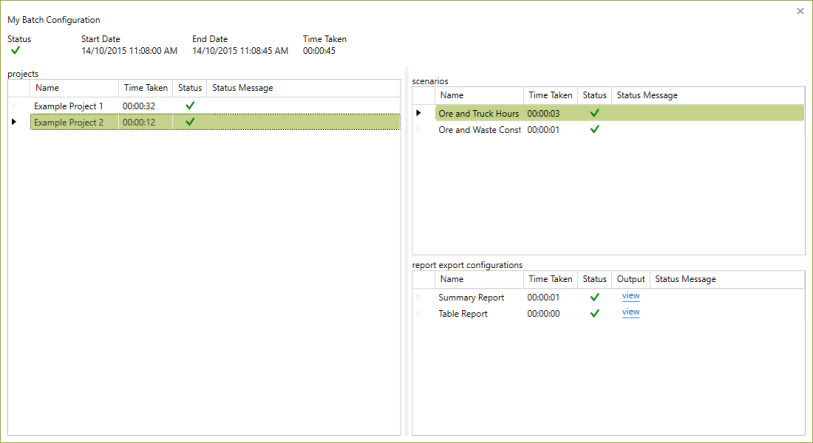Open the view link for Table Report
Screen dimensions: 813x443
(x=630, y=312)
